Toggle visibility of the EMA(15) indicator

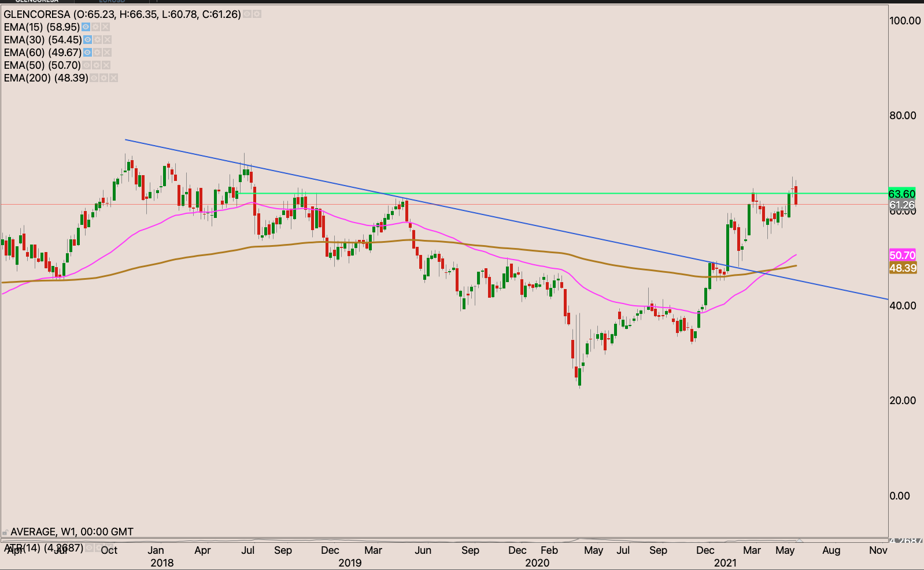(x=86, y=27)
